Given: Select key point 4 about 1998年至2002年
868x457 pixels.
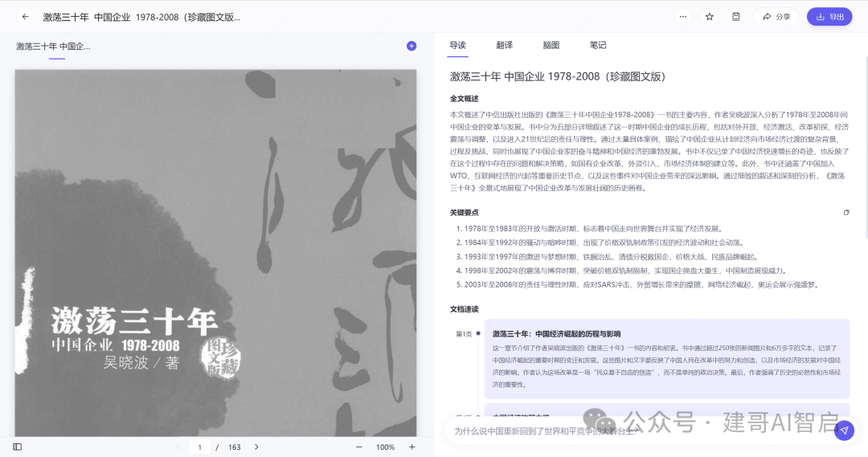Looking at the screenshot, I should click(621, 271).
